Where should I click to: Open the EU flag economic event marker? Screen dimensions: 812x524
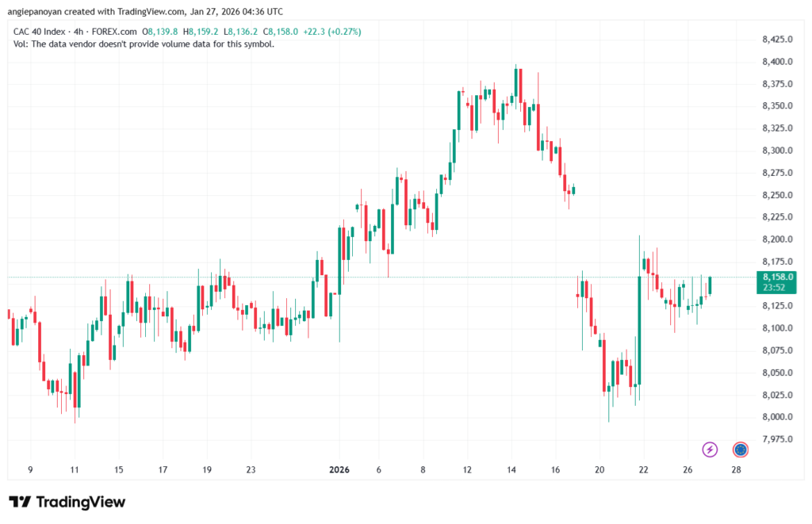pos(741,449)
